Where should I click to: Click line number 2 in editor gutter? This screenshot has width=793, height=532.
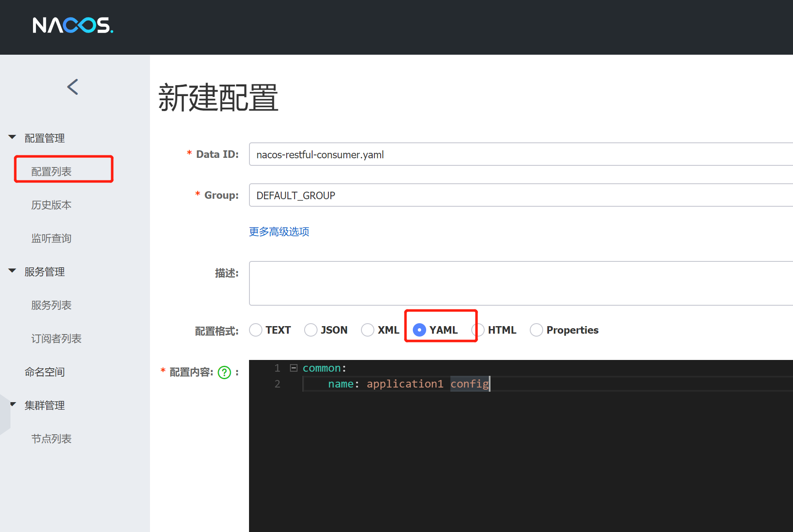click(277, 384)
